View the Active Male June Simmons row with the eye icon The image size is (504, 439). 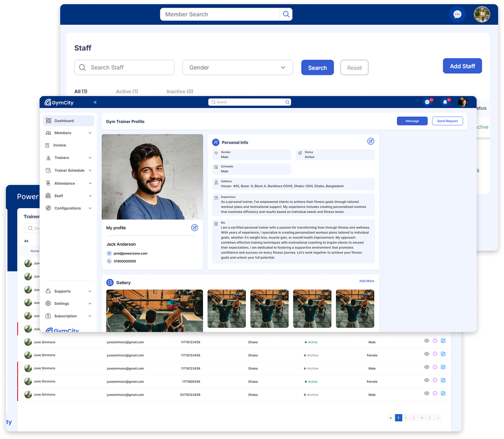point(427,341)
